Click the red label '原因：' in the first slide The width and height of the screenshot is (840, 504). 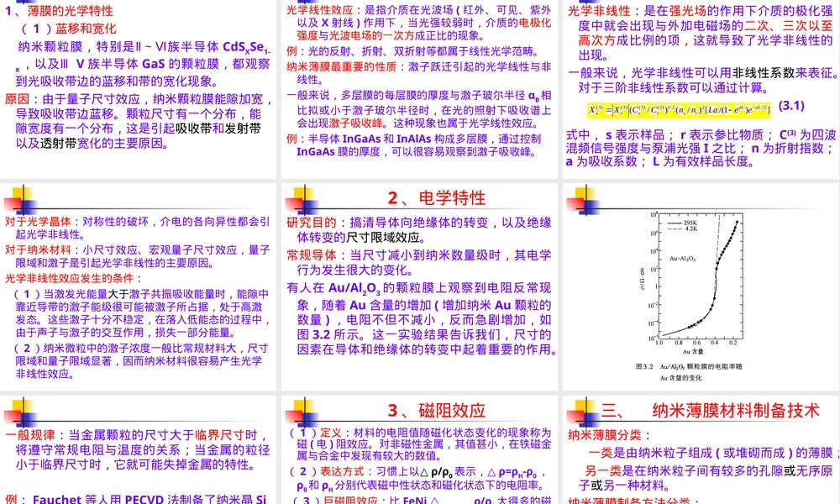pyautogui.click(x=20, y=99)
